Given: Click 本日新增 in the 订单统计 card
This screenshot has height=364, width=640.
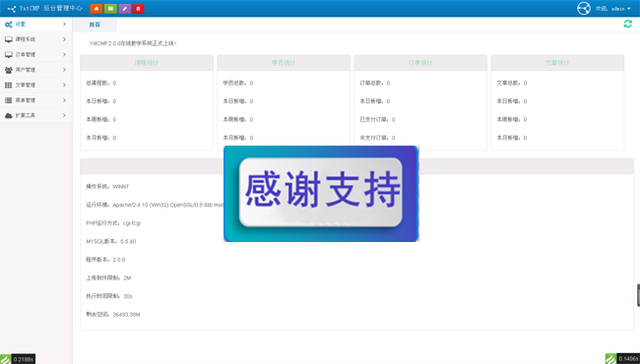Looking at the screenshot, I should point(375,101).
